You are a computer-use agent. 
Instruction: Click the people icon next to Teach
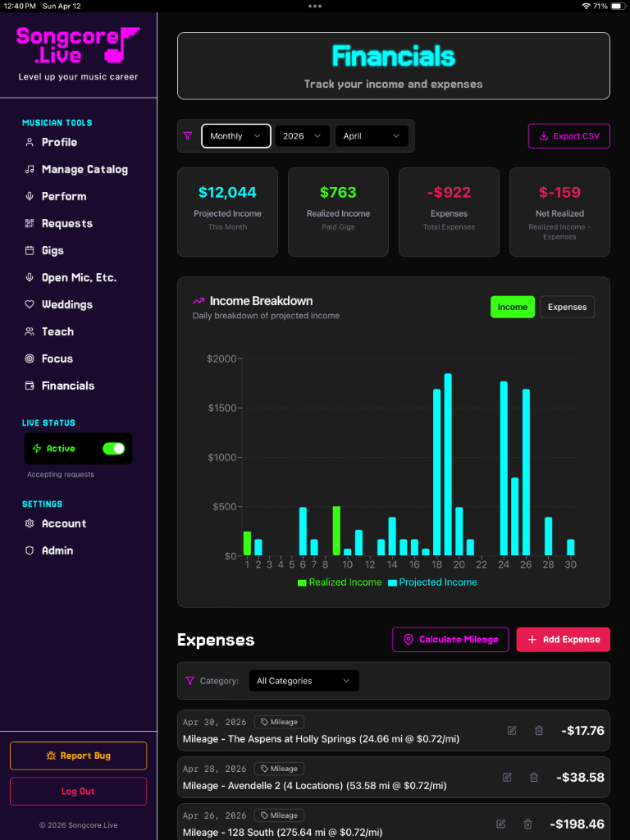(30, 331)
